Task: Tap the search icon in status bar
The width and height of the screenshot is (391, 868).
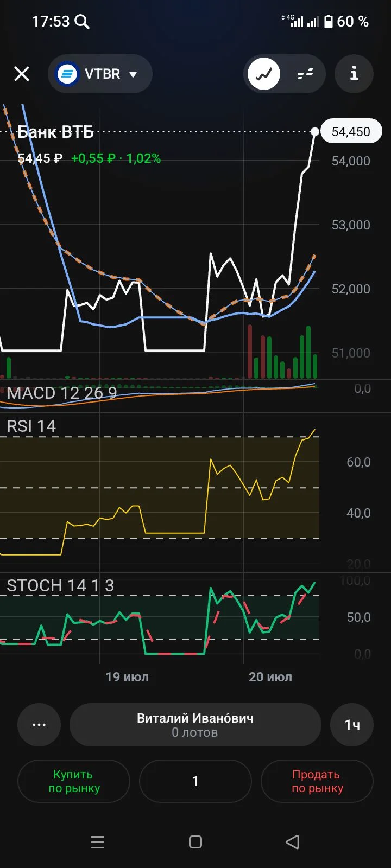Action: click(x=82, y=22)
